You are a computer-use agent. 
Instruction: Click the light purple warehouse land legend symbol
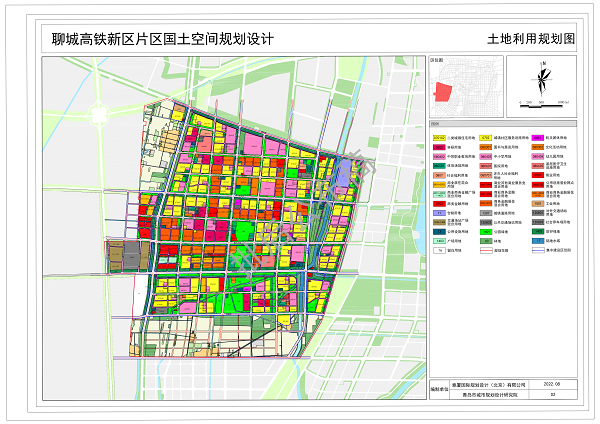click(x=439, y=214)
